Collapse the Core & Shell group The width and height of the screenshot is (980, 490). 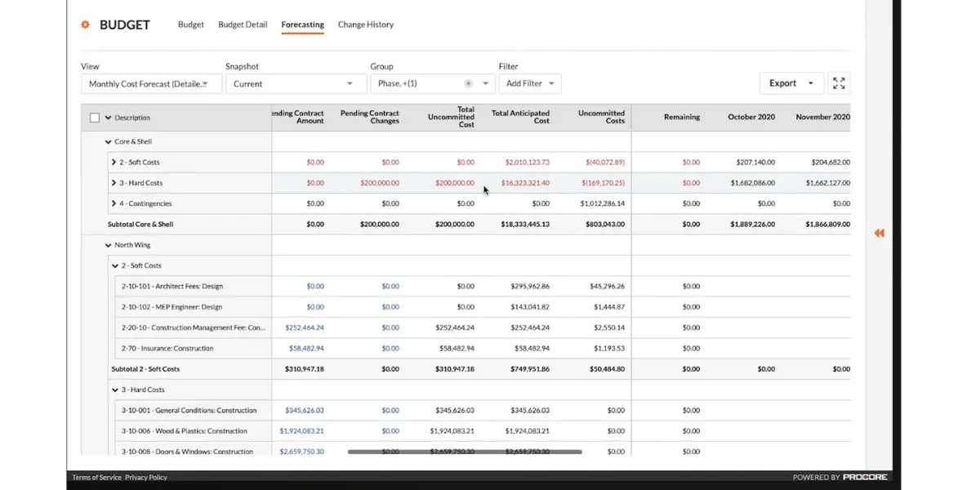tap(109, 142)
